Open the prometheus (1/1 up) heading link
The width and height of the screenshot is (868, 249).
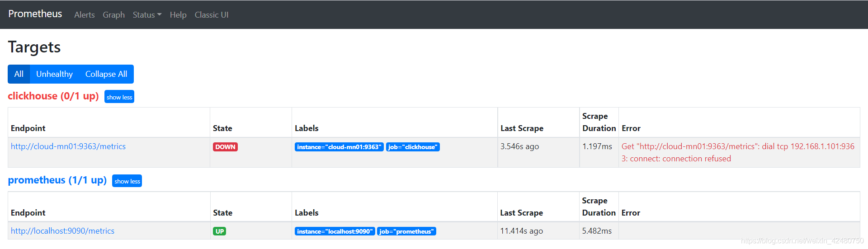point(57,180)
